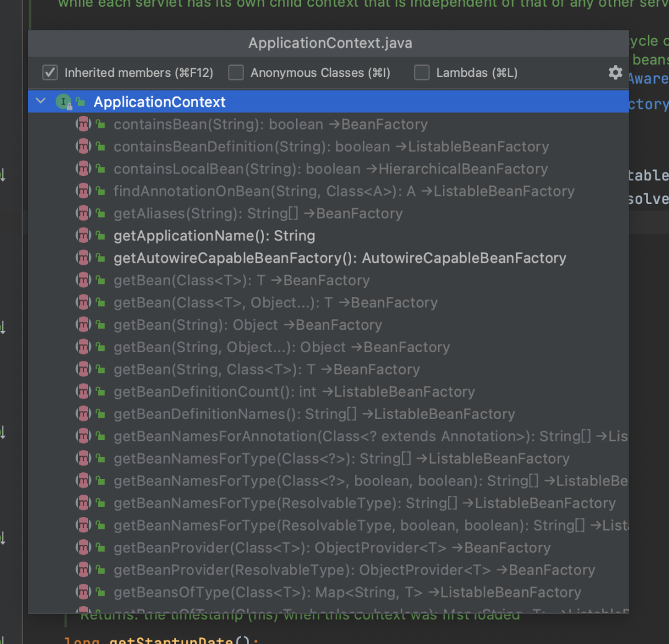Click the interface icon beside ApplicationContext

[64, 100]
